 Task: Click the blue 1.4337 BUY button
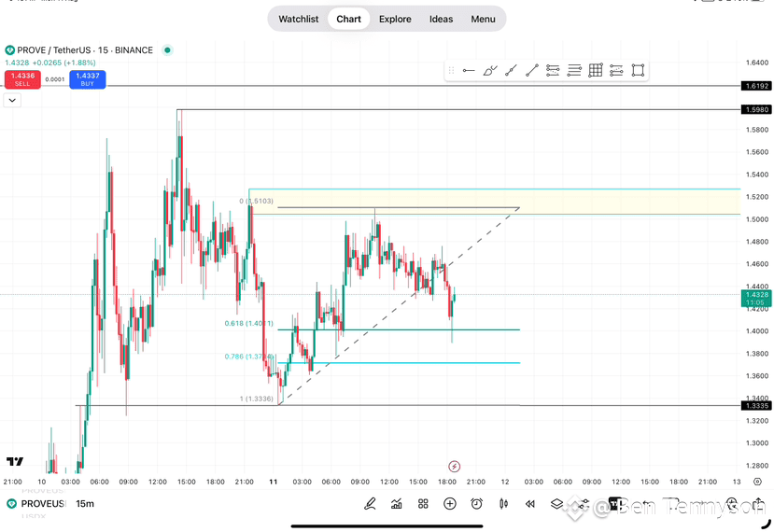click(88, 79)
